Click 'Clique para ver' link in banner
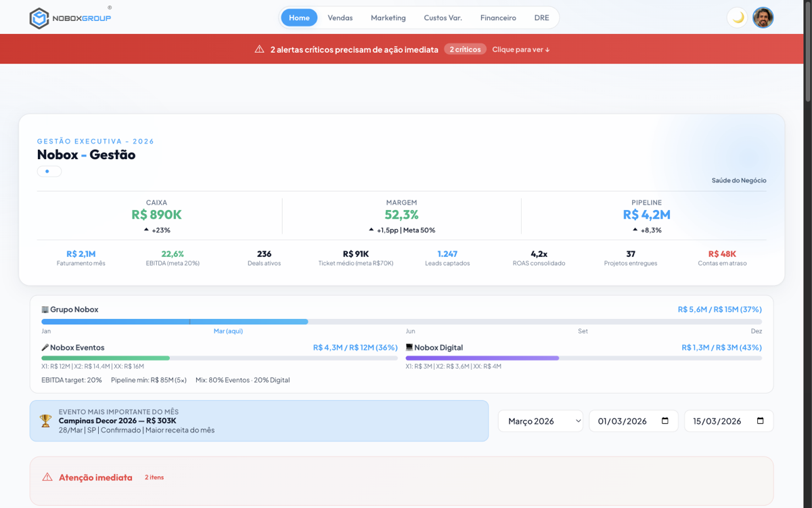This screenshot has height=508, width=812. pyautogui.click(x=521, y=49)
